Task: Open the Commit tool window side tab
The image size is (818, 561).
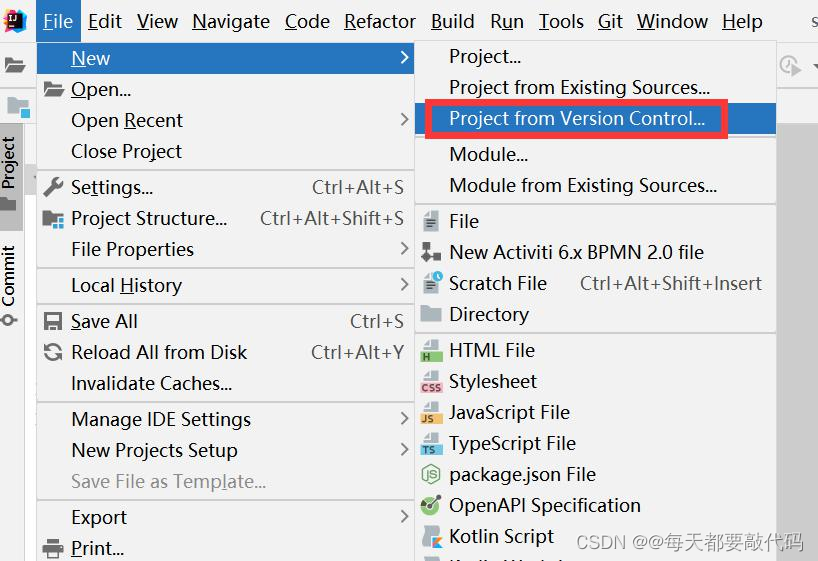Action: click(9, 285)
